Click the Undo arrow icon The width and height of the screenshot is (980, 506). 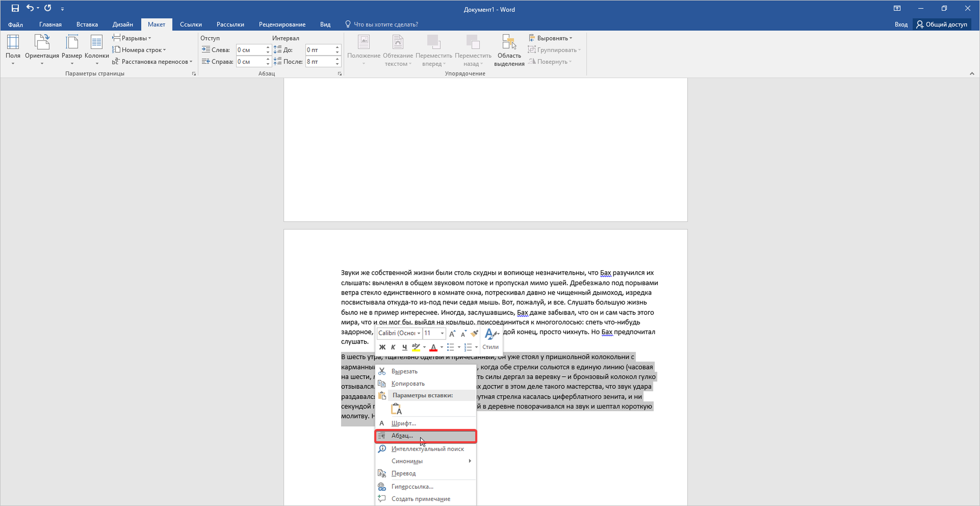tap(30, 8)
